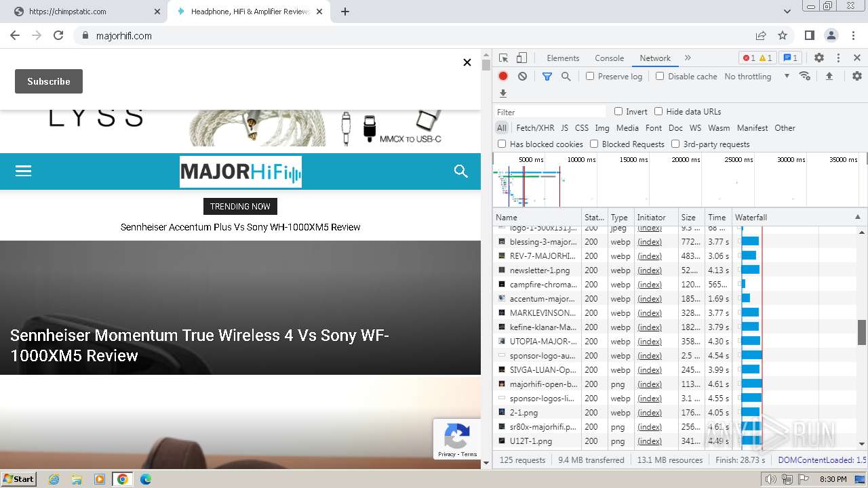Screen dimensions: 868x488
Task: Switch to the Console tab
Action: point(609,58)
